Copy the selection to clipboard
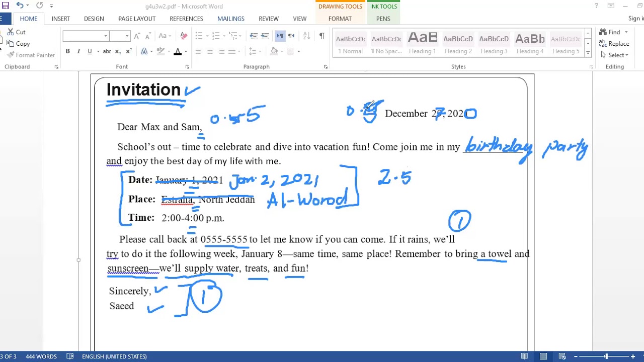The image size is (644, 362). pyautogui.click(x=18, y=44)
